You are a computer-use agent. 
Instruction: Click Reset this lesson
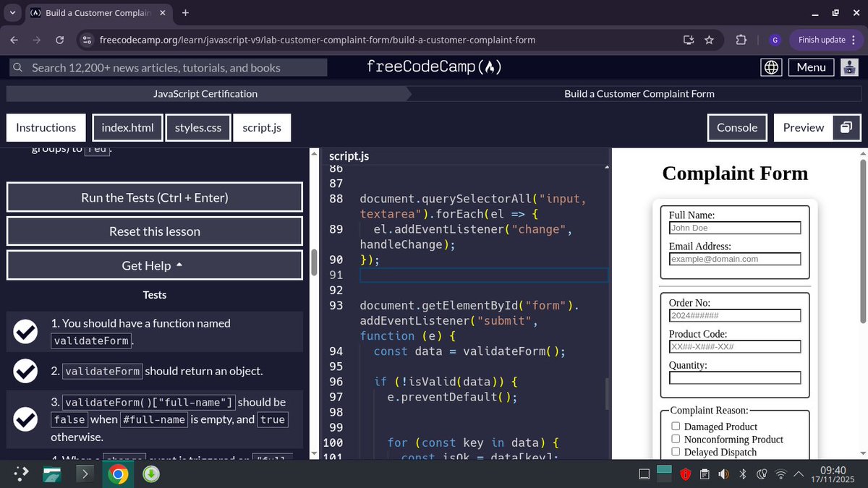click(155, 231)
